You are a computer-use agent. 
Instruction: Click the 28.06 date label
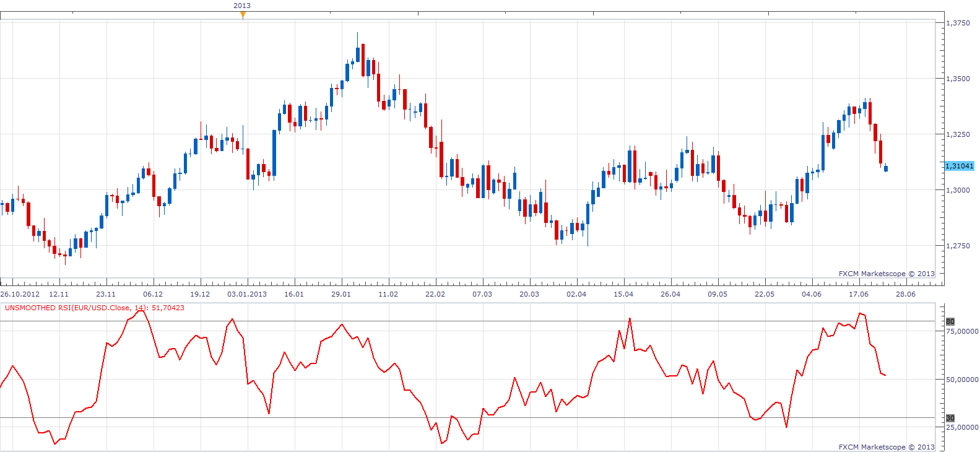[x=906, y=294]
